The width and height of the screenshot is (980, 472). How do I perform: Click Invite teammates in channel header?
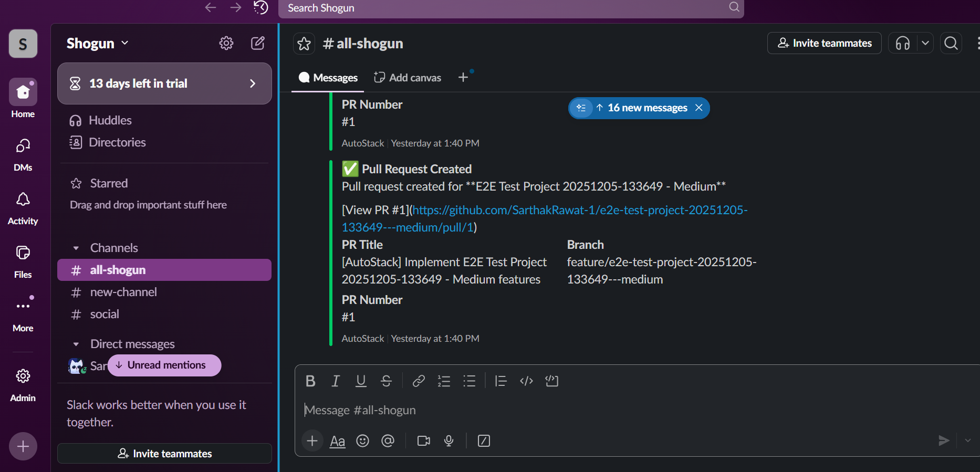point(825,43)
